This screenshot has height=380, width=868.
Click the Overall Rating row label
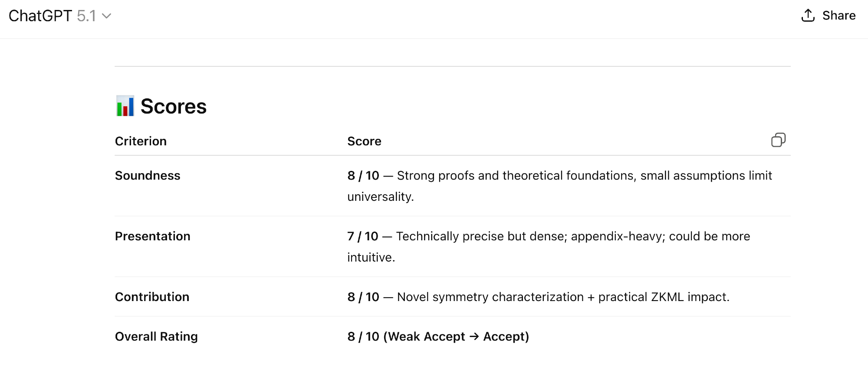click(x=156, y=337)
